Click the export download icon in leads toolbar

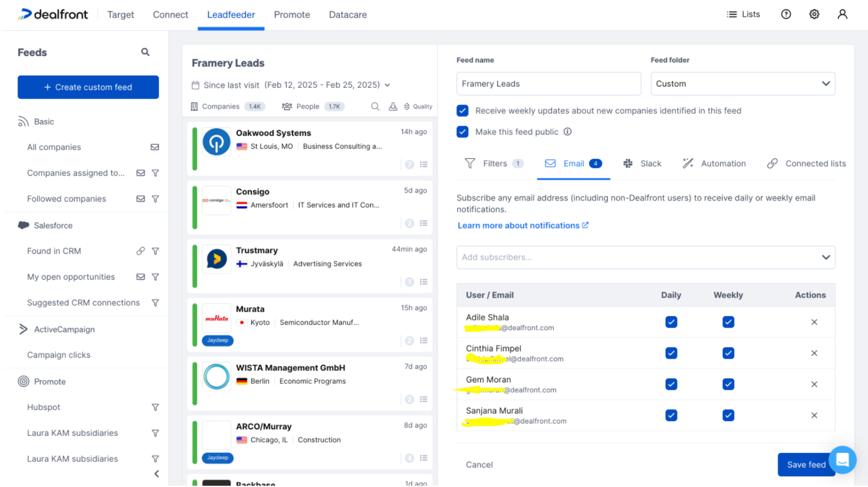(x=393, y=107)
